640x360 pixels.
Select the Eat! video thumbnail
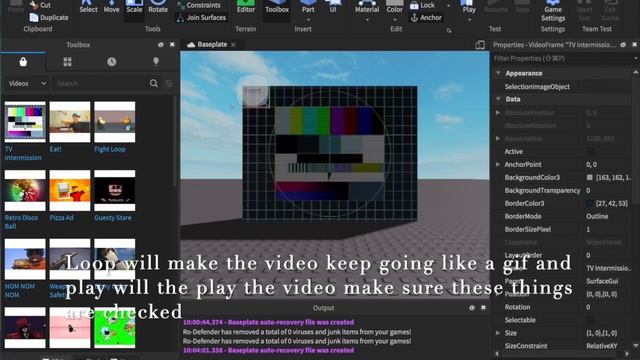tap(70, 122)
